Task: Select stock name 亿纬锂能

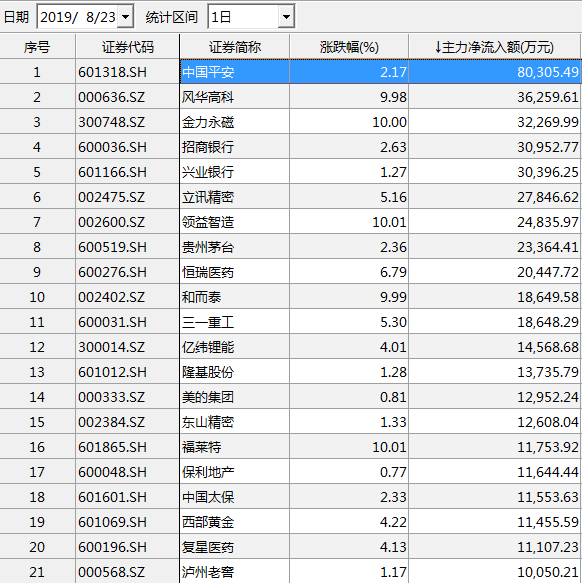Action: click(208, 347)
